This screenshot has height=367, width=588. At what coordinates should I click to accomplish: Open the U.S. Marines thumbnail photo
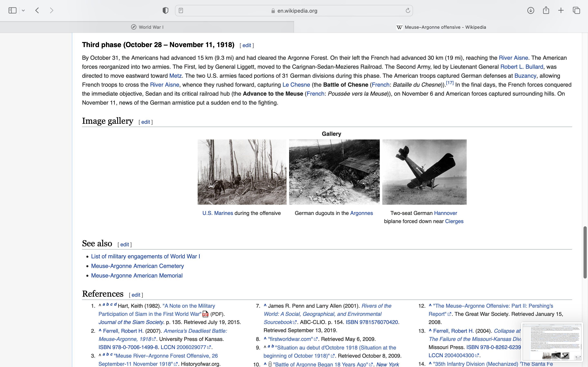click(x=242, y=172)
